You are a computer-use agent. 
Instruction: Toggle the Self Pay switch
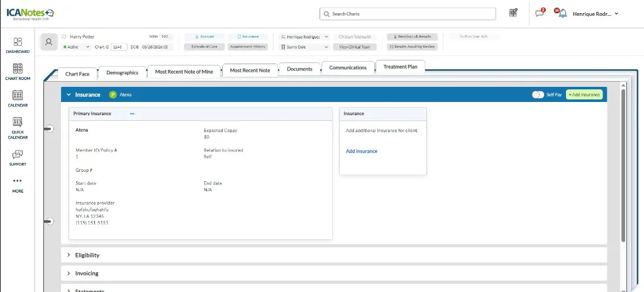pos(538,94)
